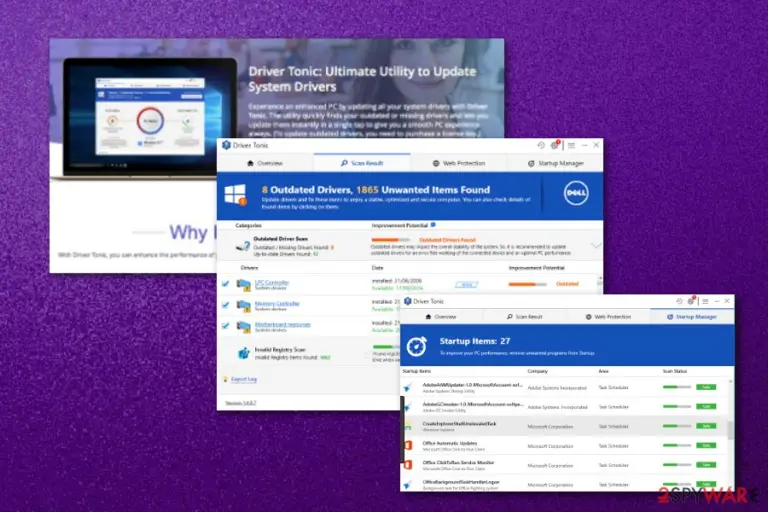Viewport: 768px width, 512px height.
Task: Click AdobeGCInvoker row icon
Action: (x=408, y=407)
